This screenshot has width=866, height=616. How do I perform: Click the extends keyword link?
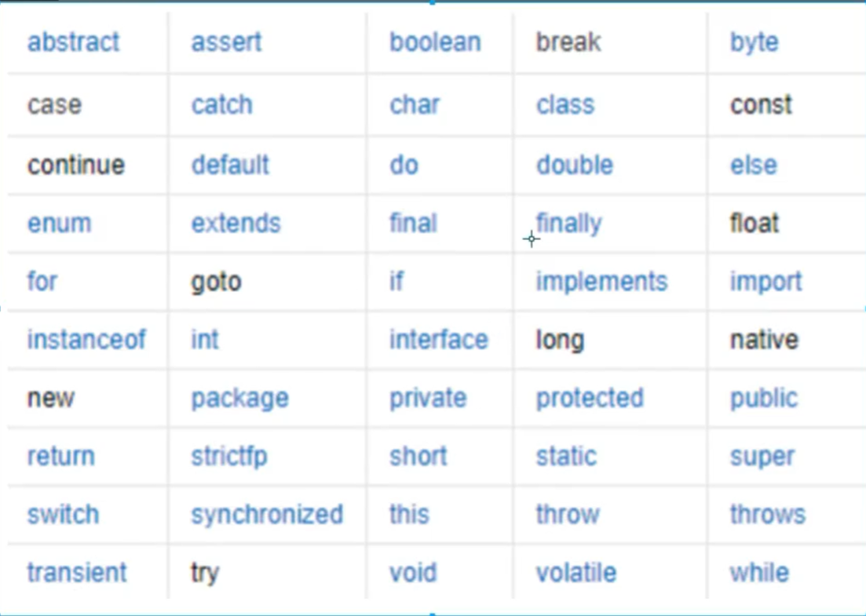(236, 223)
